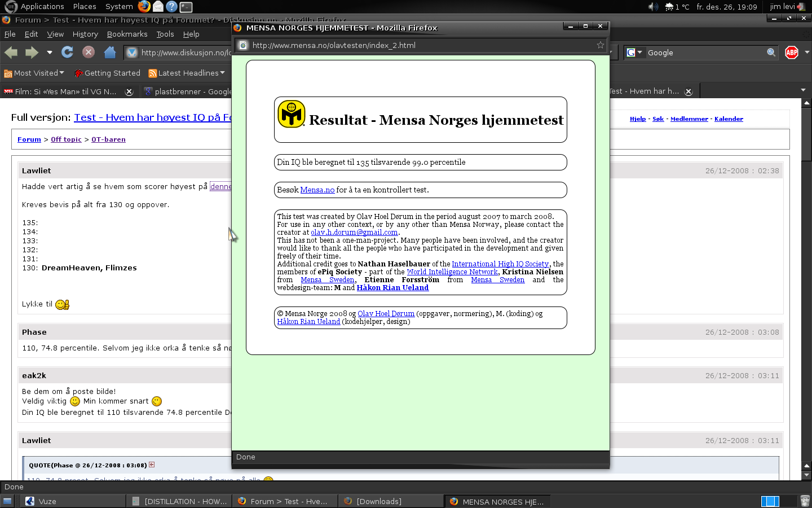Go forward with the Forward arrow button
The height and width of the screenshot is (508, 812).
pos(32,52)
